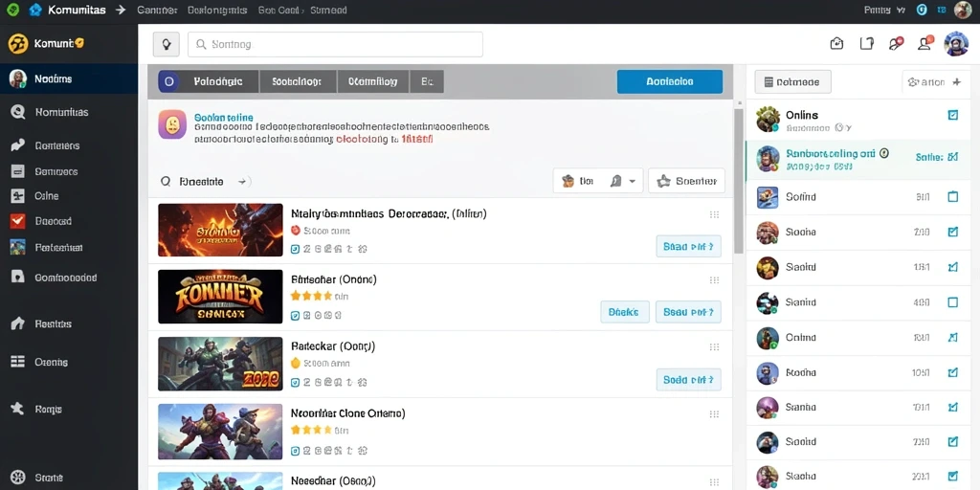Switch to the Otomfilog tab
This screenshot has width=980, height=490.
(373, 81)
